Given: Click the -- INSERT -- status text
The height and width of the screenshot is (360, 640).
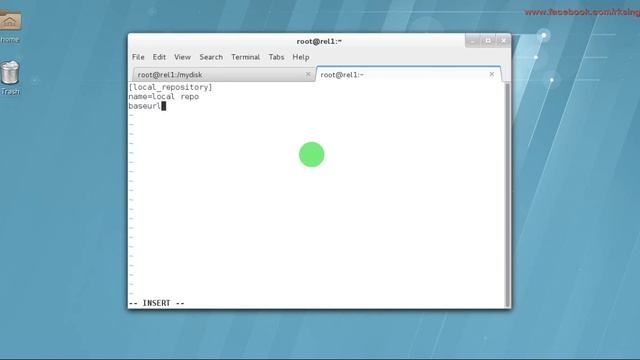Looking at the screenshot, I should click(157, 303).
